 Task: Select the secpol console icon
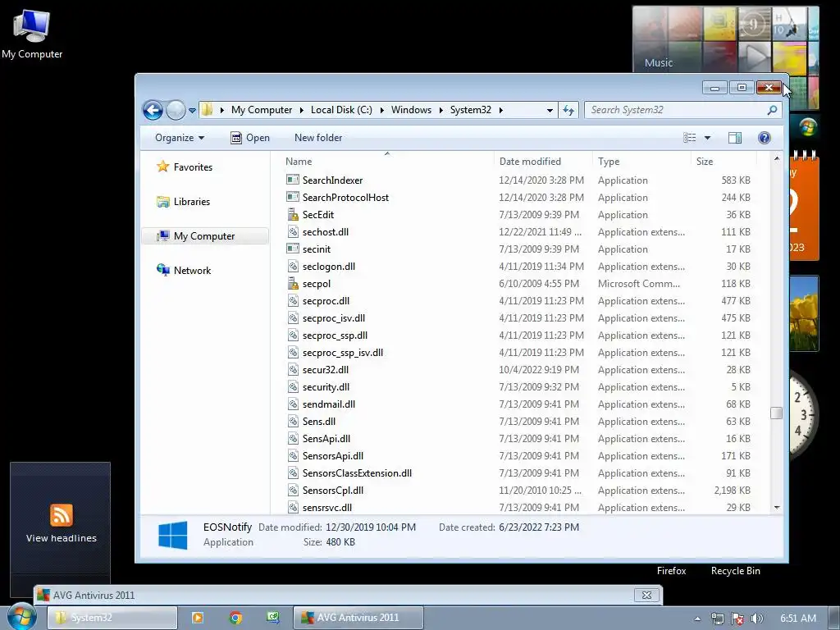tap(293, 283)
